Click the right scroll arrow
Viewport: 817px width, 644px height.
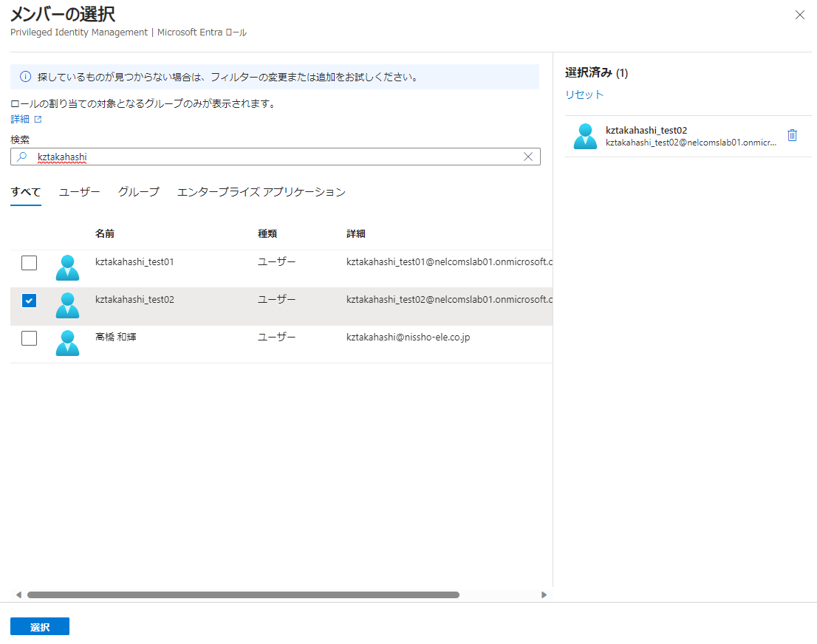tap(544, 595)
